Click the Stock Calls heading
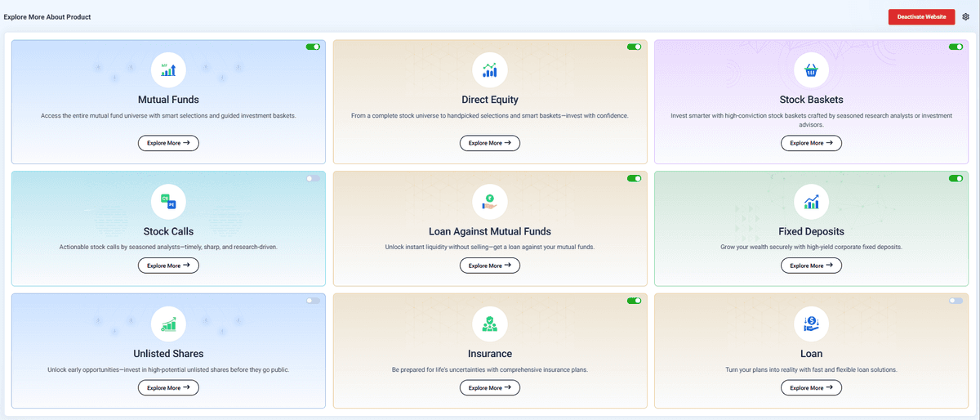The height and width of the screenshot is (420, 980). 168,232
